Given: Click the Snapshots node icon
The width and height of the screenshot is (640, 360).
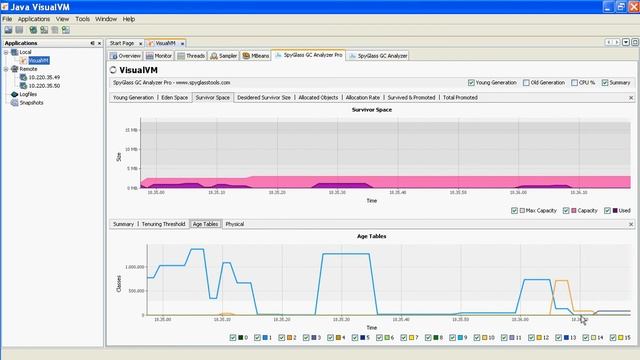Looking at the screenshot, I should [x=14, y=102].
